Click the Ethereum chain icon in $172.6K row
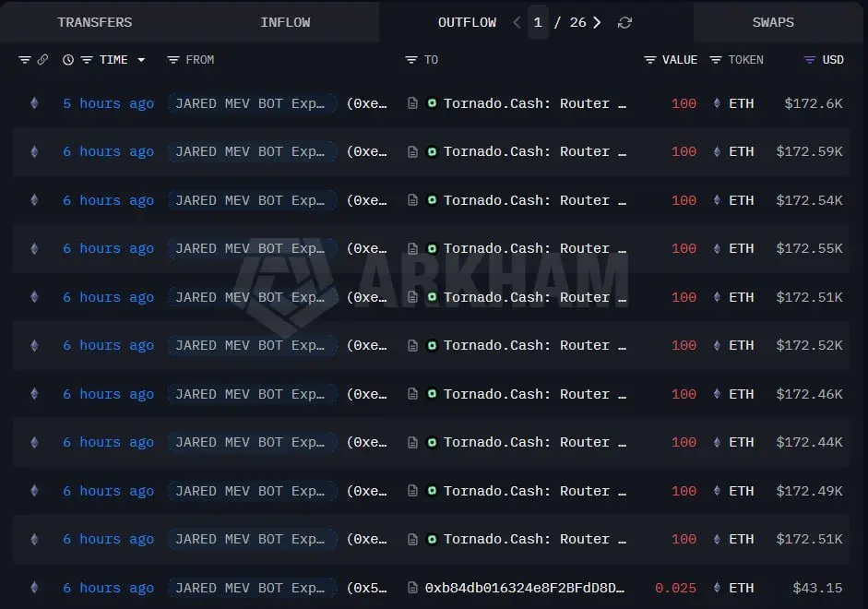 (x=34, y=103)
